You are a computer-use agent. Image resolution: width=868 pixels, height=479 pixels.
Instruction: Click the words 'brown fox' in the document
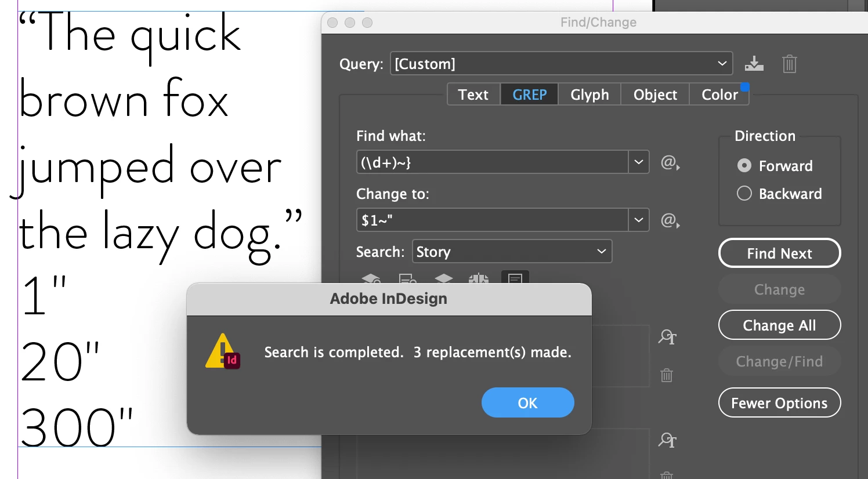124,99
